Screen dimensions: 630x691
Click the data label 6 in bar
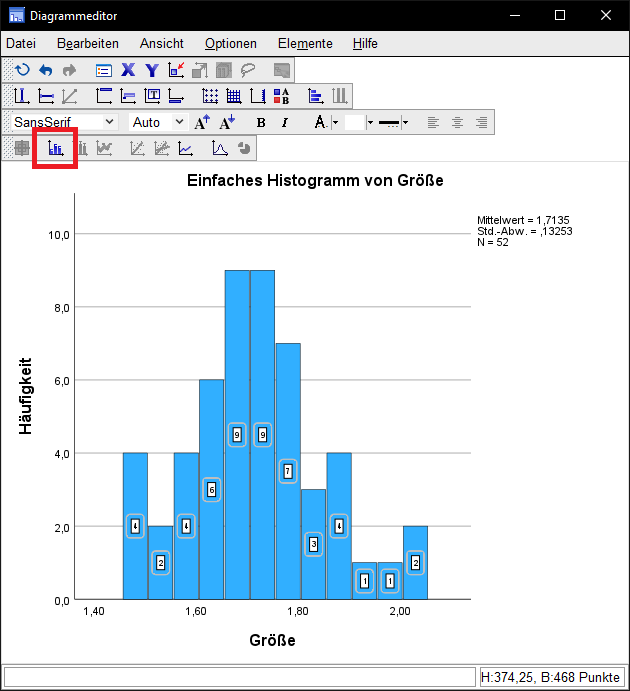point(211,490)
